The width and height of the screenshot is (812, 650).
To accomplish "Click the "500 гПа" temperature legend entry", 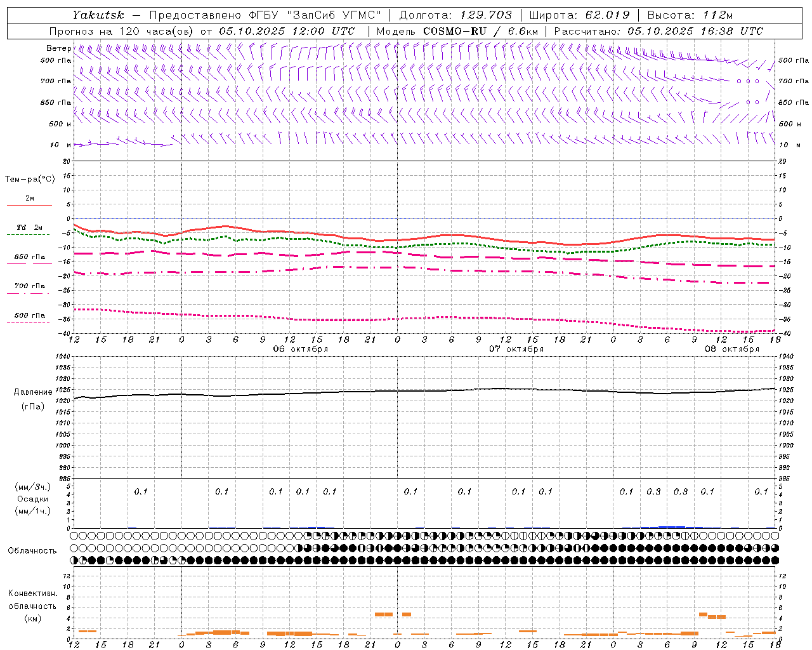I will (30, 315).
